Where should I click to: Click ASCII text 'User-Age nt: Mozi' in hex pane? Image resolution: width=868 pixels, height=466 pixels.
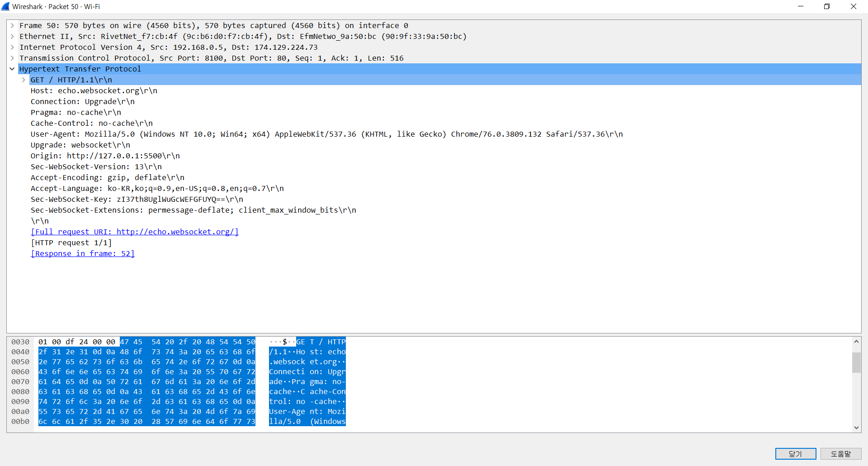pos(307,411)
